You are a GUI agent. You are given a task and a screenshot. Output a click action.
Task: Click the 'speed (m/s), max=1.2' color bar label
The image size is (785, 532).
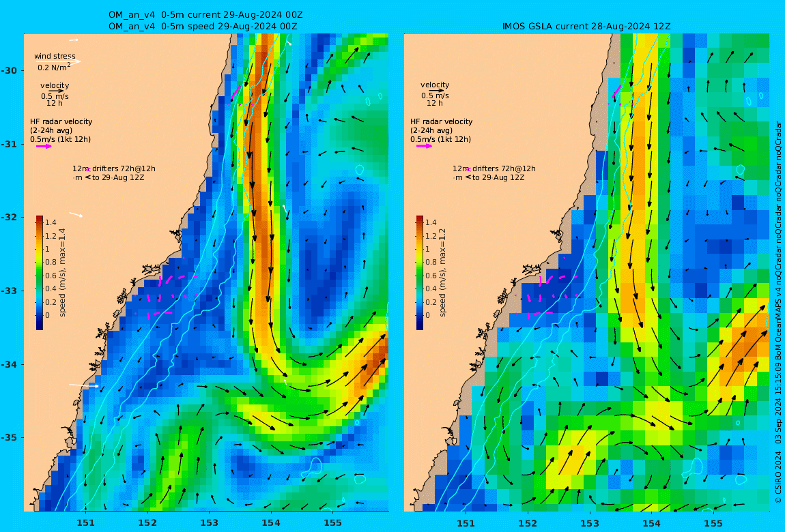(442, 273)
